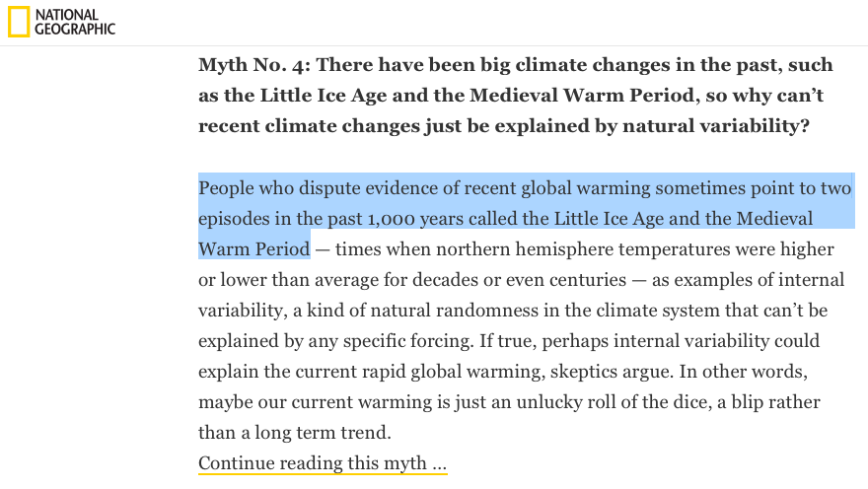868x489 pixels.
Task: Click the phrase specific forcing
Action: pos(408,341)
